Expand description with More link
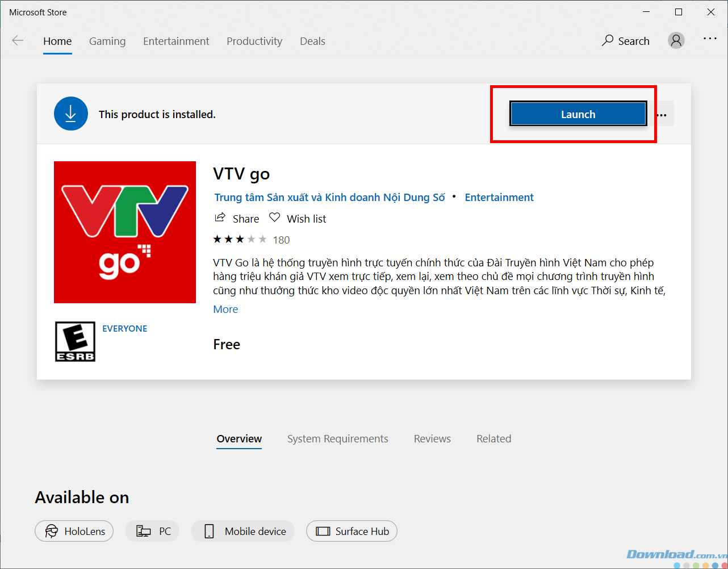This screenshot has height=569, width=728. (225, 309)
